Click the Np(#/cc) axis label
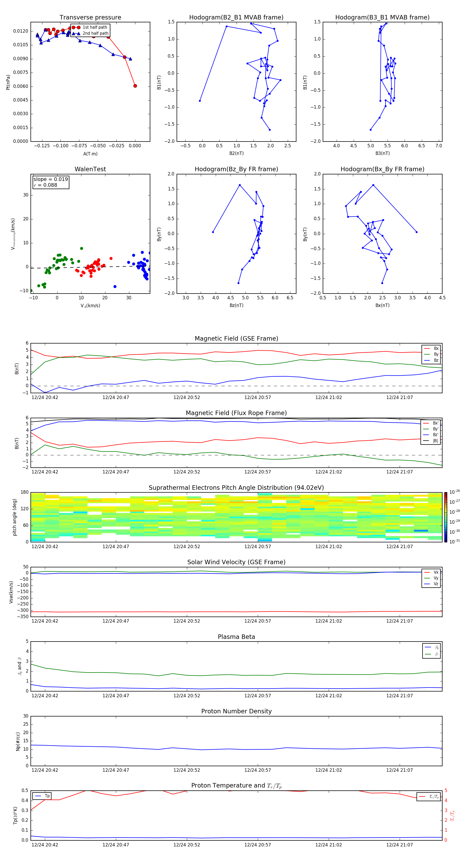Image resolution: width=473 pixels, height=868 pixels. (18, 741)
